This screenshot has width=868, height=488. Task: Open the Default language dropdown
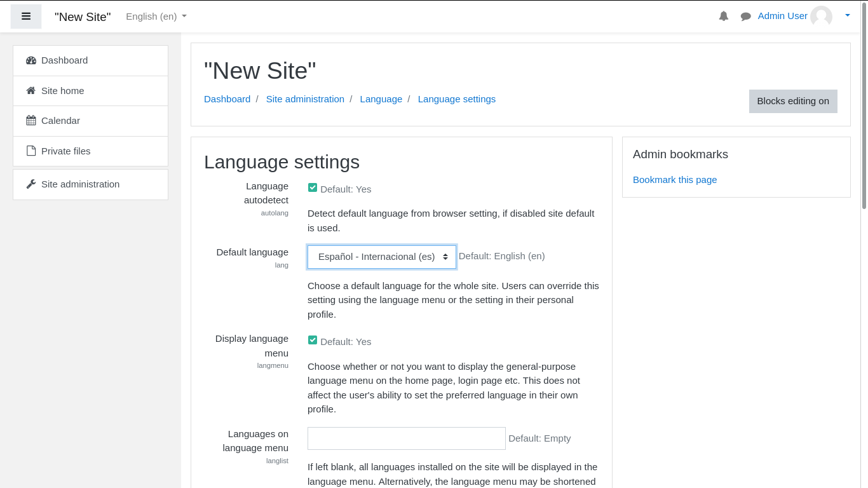click(x=381, y=257)
